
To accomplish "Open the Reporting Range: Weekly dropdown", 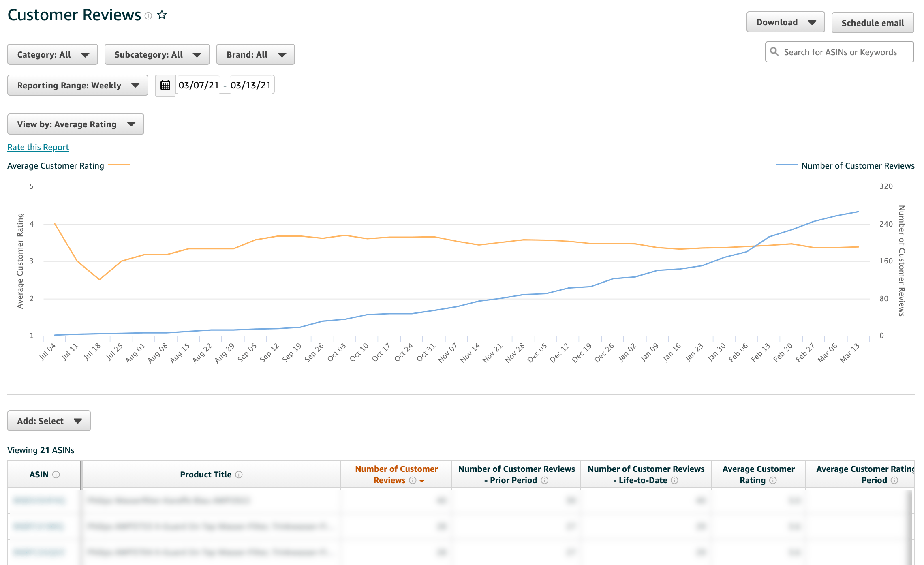I will 77,85.
